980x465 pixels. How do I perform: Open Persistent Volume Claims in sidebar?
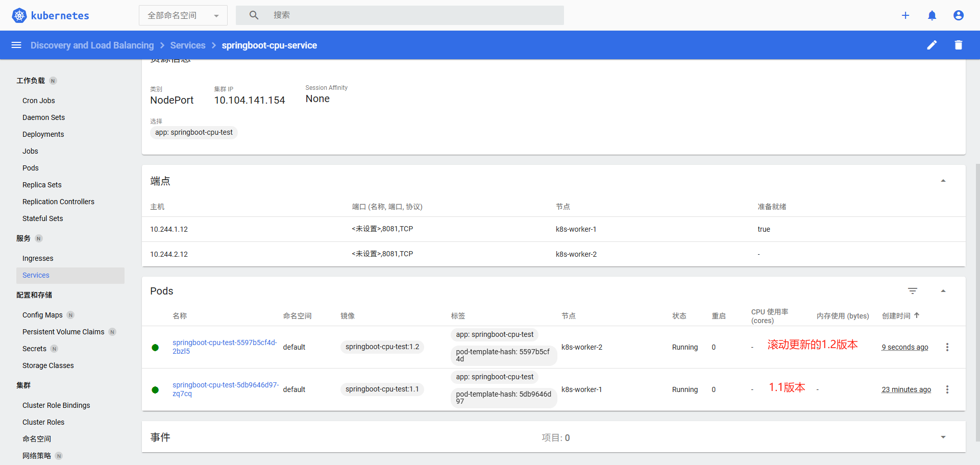63,332
